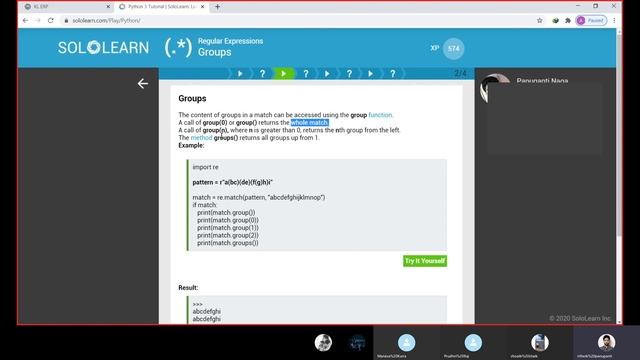Viewport: 640px width, 360px height.
Task: Open a new browser tab with plus
Action: [217, 7]
